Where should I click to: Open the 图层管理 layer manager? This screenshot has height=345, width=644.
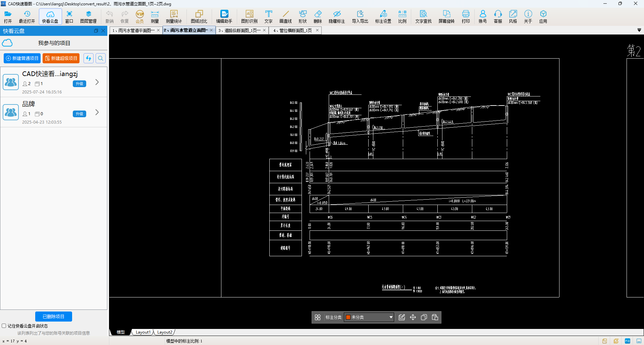(88, 16)
